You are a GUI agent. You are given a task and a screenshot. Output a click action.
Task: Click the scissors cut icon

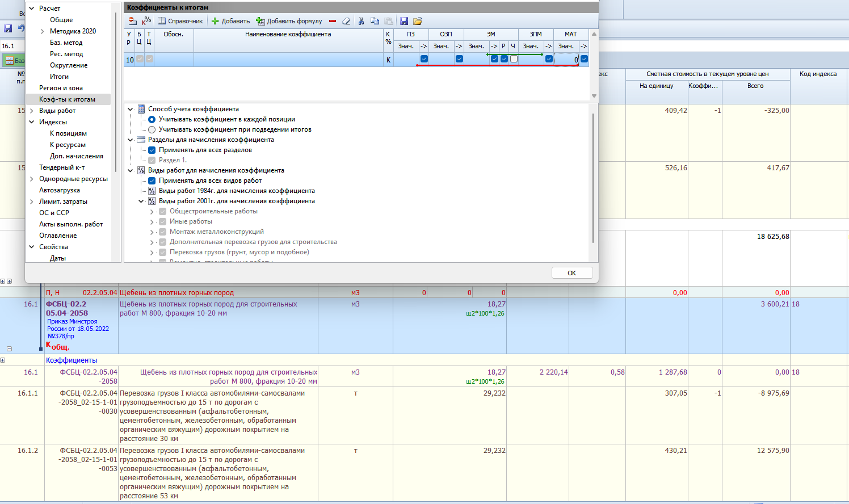(361, 21)
